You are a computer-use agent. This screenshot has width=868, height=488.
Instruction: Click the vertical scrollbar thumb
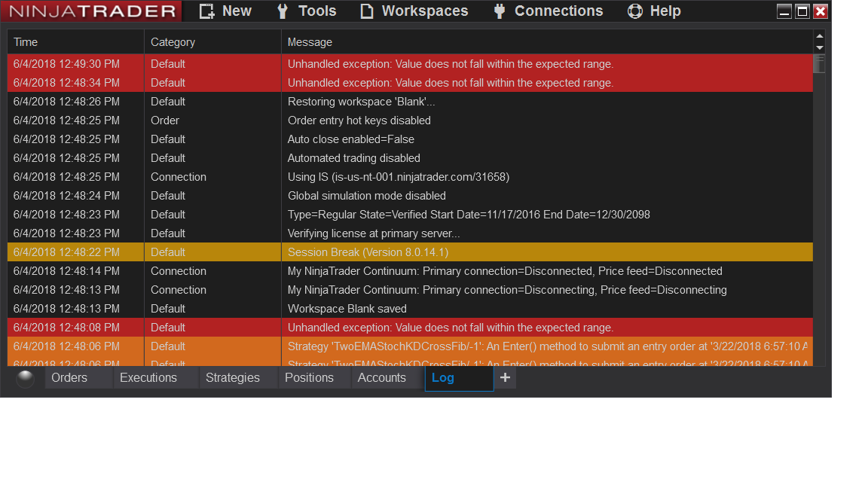click(819, 63)
